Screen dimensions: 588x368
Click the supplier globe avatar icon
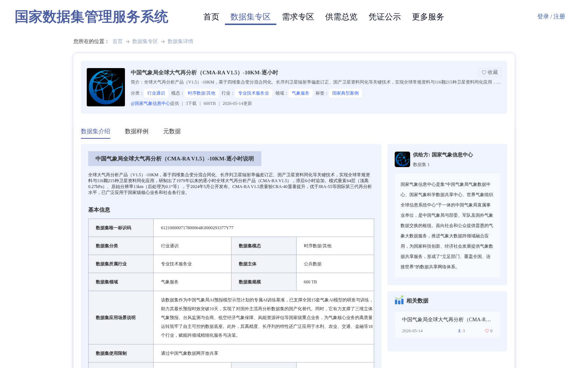point(402,159)
